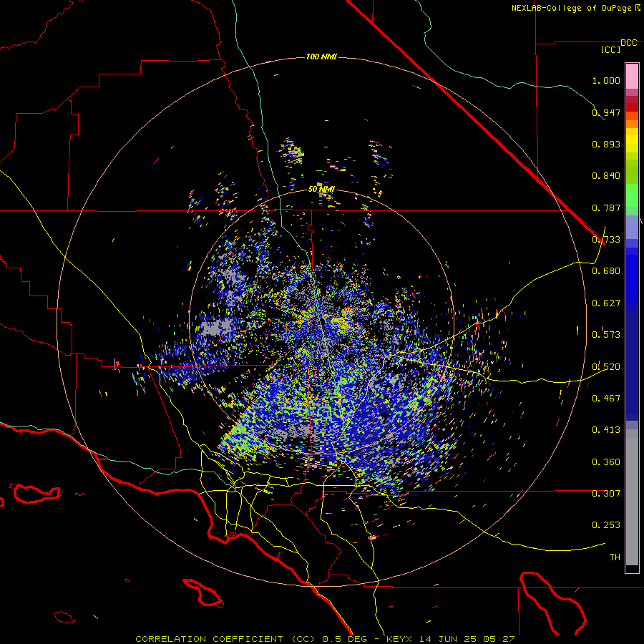Click the DCC label above the scale
The height and width of the screenshot is (644, 644).
coord(628,43)
